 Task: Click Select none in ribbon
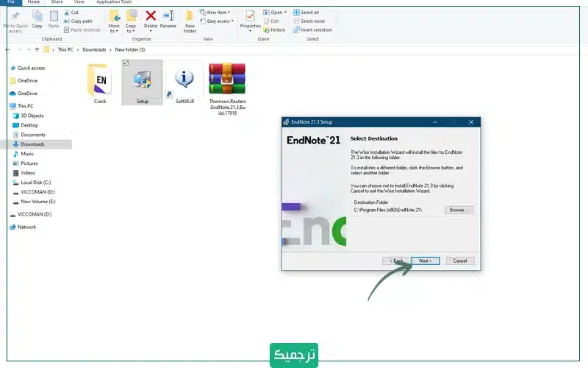[309, 21]
